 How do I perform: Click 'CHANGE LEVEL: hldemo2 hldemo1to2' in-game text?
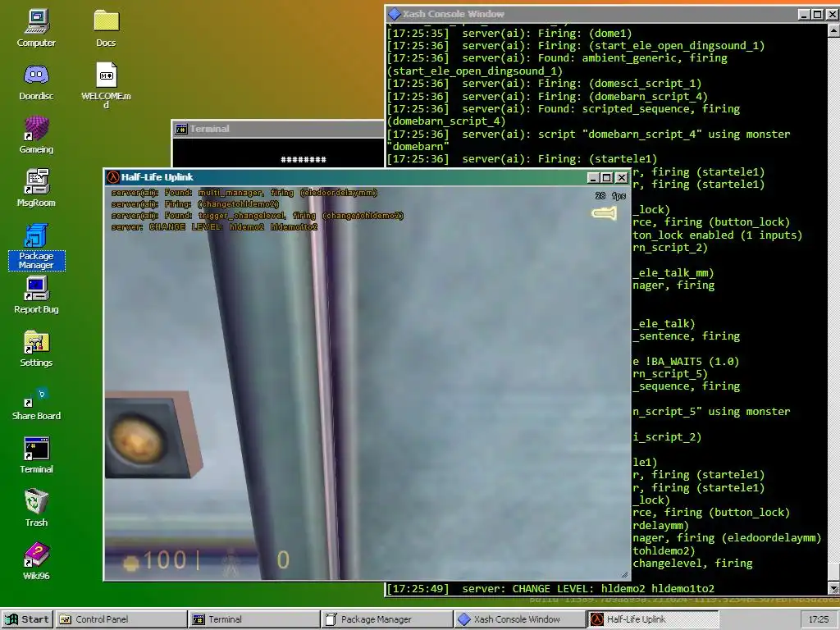coord(233,227)
